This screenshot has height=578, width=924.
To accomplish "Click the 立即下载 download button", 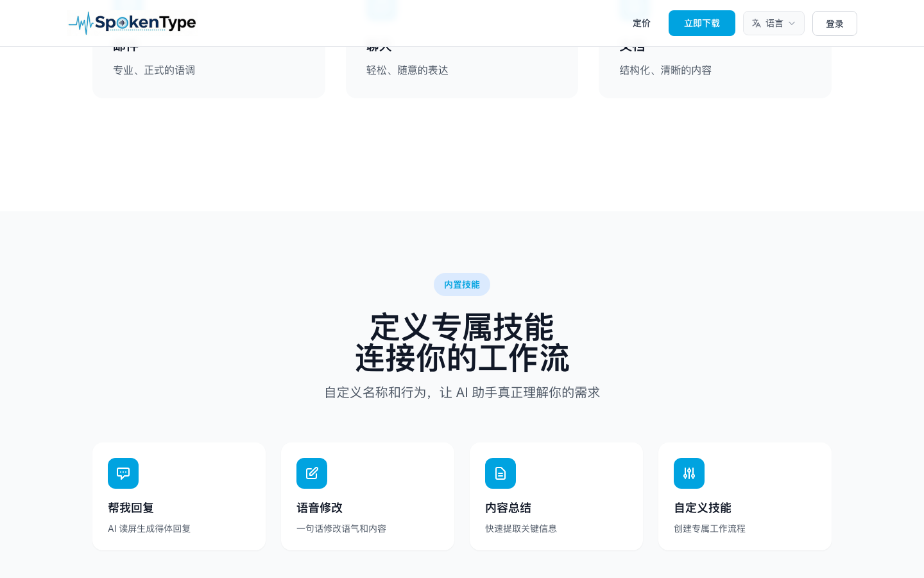I will (x=702, y=23).
